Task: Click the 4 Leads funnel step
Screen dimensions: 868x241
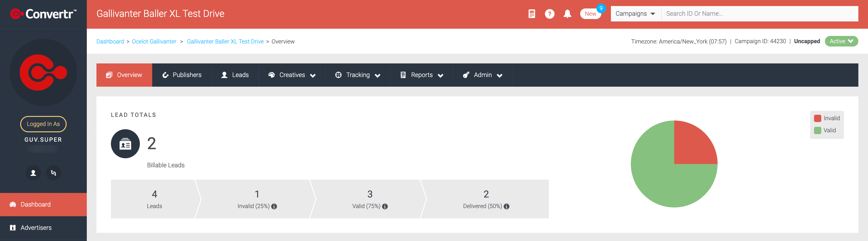Action: pos(154,199)
